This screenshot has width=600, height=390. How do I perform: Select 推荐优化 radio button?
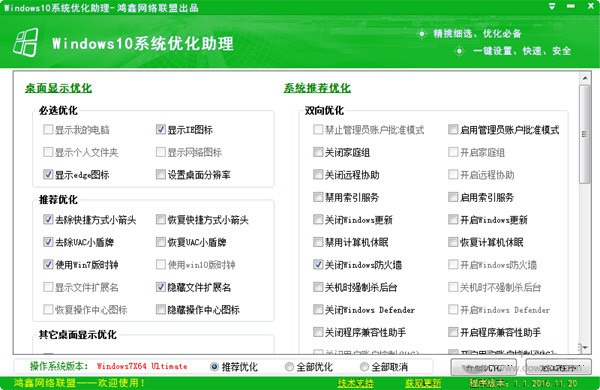pyautogui.click(x=215, y=367)
